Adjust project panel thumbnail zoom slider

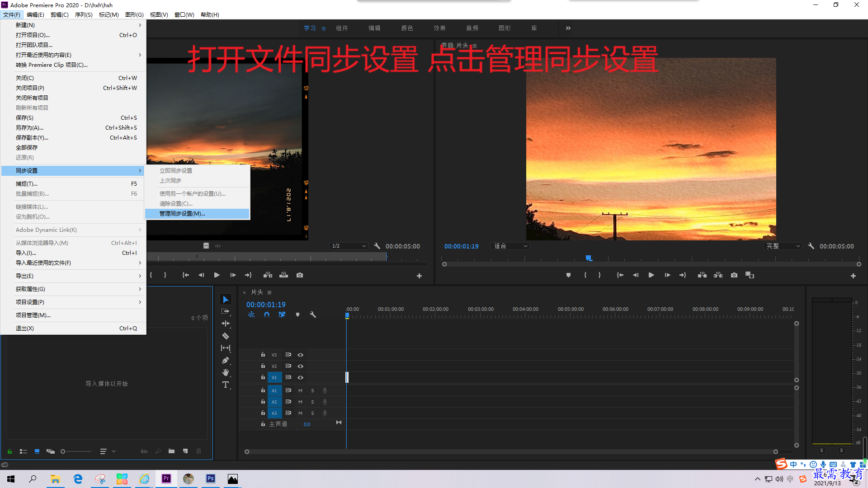[76, 451]
